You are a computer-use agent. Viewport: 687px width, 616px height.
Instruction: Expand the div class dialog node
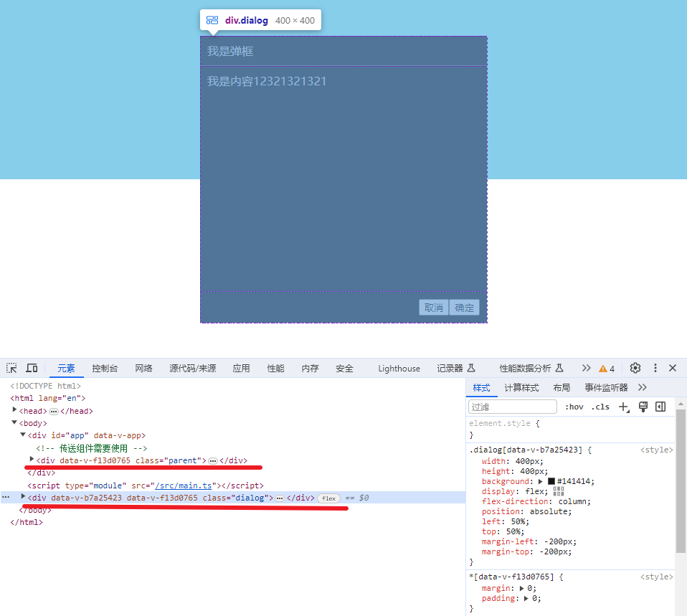coord(23,497)
